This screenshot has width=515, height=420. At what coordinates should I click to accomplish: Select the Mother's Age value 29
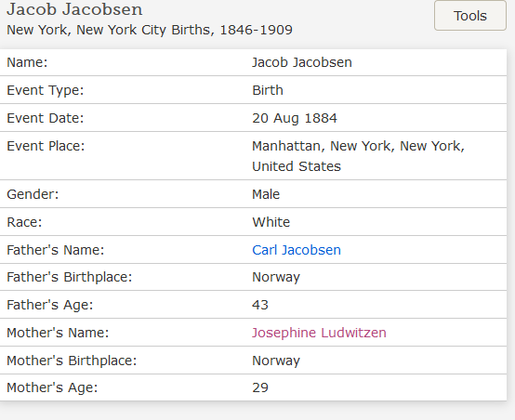coord(260,387)
